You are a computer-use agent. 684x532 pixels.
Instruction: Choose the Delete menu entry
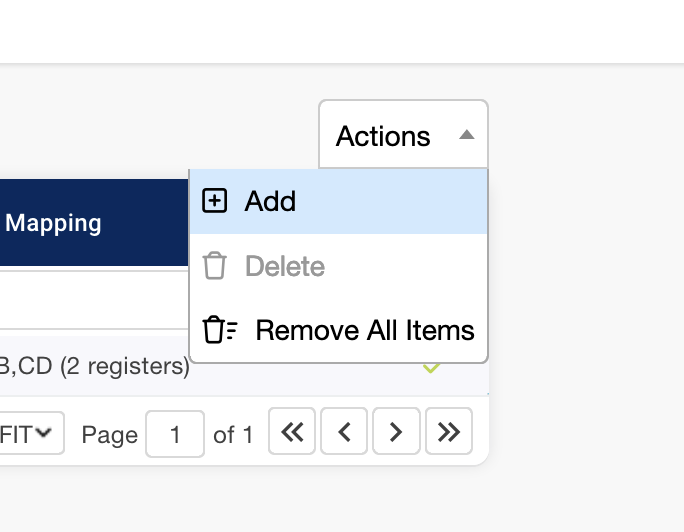(285, 266)
